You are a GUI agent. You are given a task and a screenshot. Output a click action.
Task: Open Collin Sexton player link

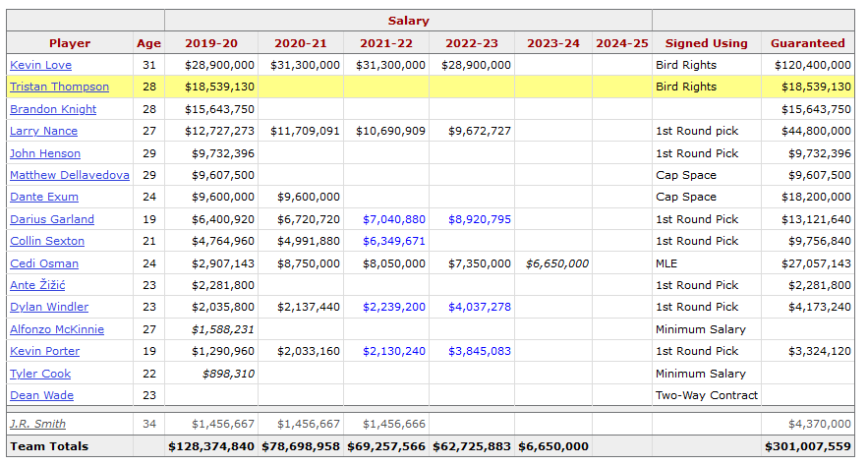click(x=47, y=241)
